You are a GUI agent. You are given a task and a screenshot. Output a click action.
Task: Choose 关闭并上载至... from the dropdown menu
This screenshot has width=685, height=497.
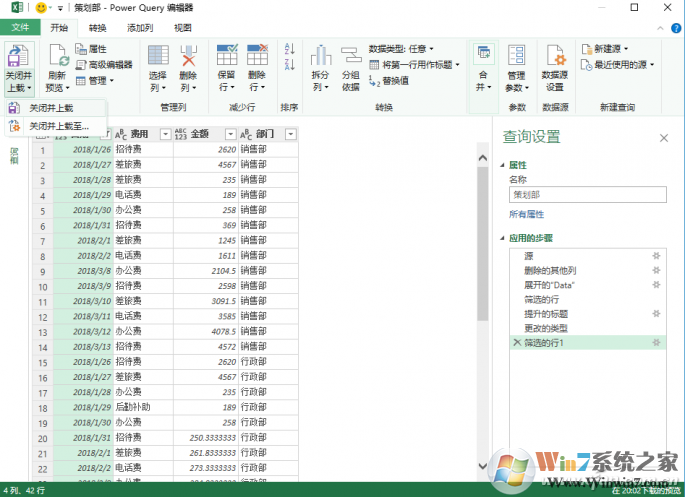(58, 126)
